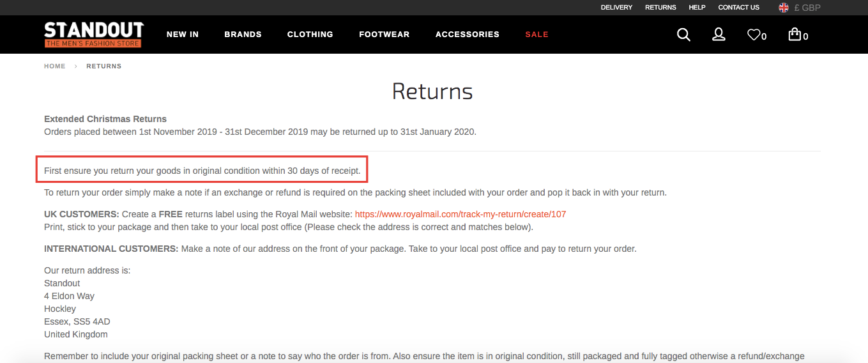This screenshot has height=363, width=868.
Task: Open the Help link in top bar
Action: [697, 8]
